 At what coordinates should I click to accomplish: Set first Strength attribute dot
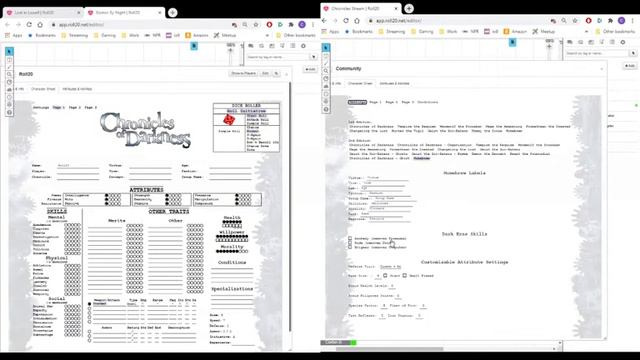click(x=167, y=196)
